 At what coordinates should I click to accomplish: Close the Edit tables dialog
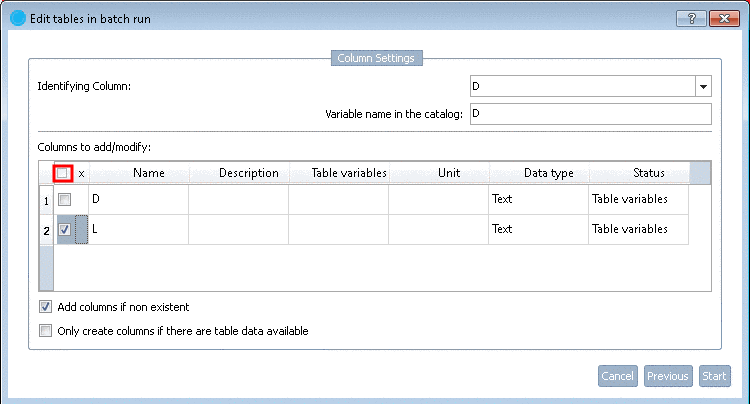tap(724, 19)
